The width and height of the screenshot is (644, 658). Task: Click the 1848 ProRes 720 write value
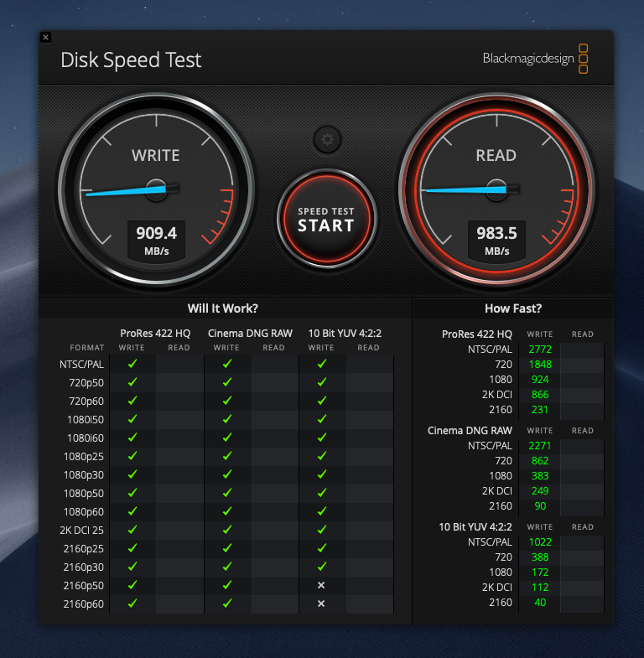[x=540, y=365]
